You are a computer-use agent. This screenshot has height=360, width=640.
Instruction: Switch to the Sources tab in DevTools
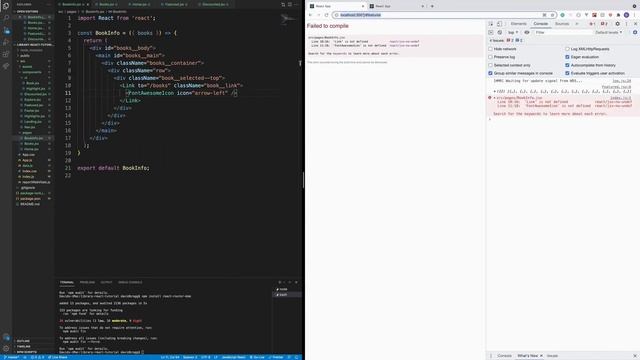click(562, 24)
